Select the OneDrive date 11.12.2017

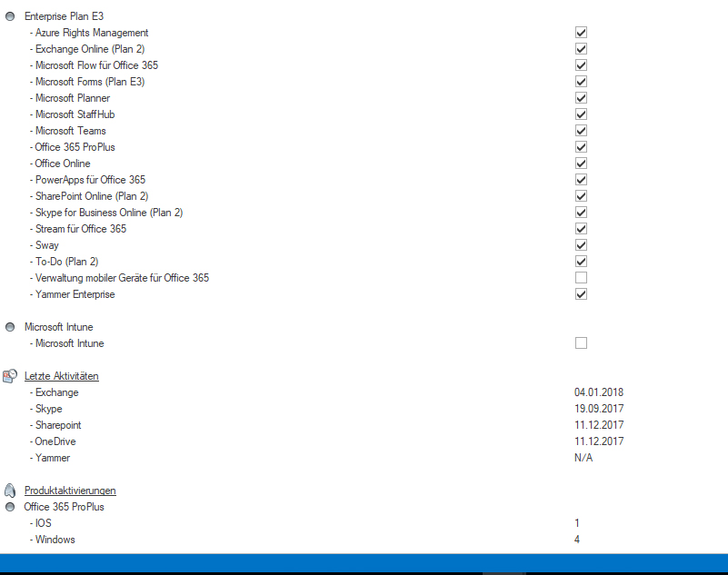599,441
